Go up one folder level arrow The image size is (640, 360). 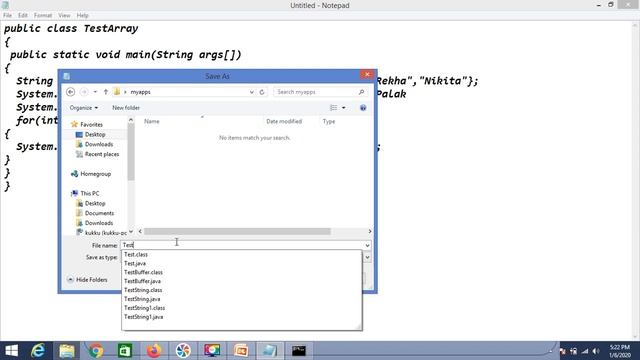(105, 92)
